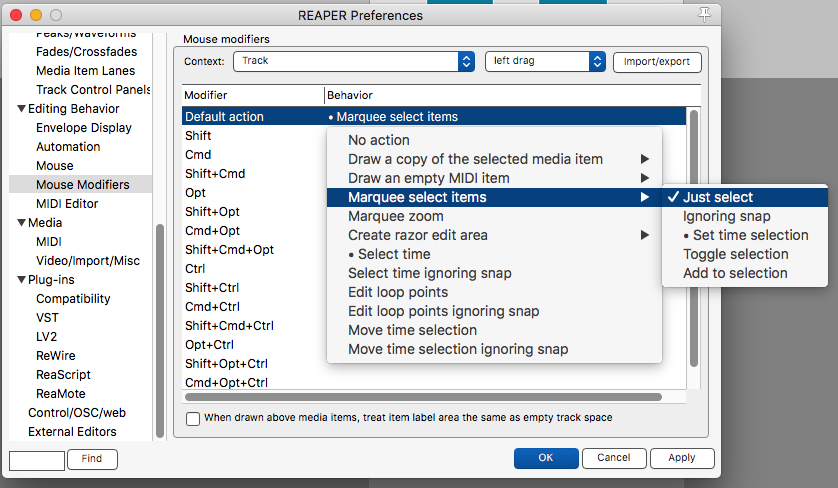Collapse the Plug-ins tree section
Viewport: 838px width, 488px height.
click(21, 280)
